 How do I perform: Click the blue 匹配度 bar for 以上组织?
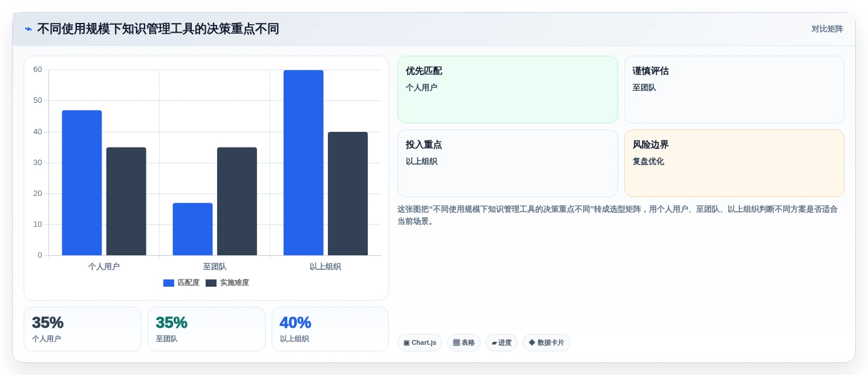(304, 163)
